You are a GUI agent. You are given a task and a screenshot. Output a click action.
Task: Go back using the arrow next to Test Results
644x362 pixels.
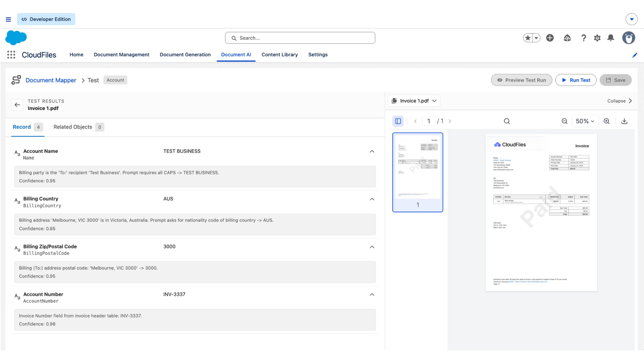tap(17, 105)
